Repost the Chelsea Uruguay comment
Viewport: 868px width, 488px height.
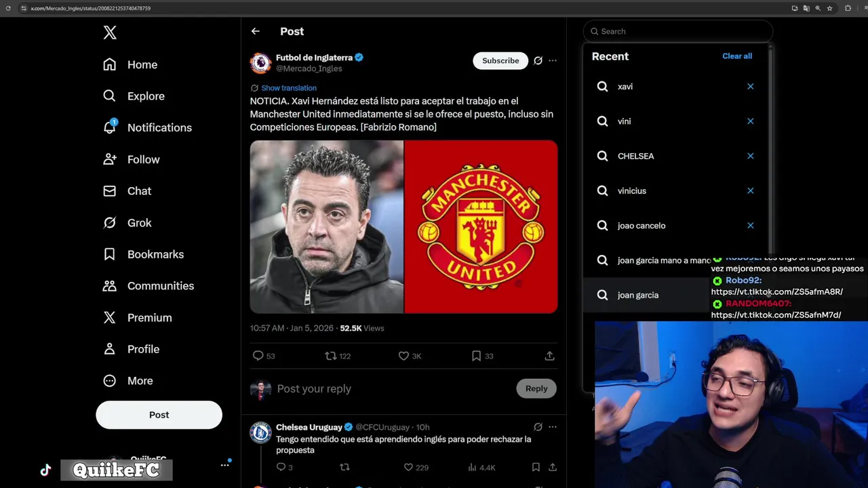click(x=344, y=467)
